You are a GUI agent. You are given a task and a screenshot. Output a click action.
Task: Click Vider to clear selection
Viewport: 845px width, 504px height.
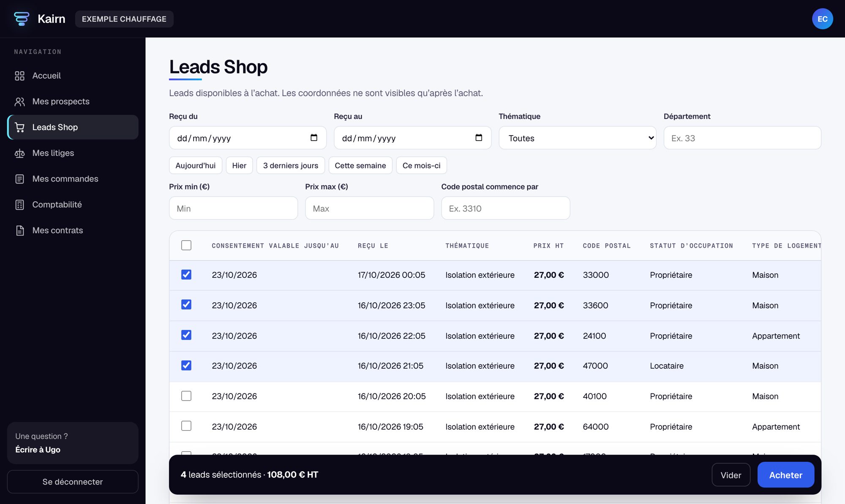(731, 475)
